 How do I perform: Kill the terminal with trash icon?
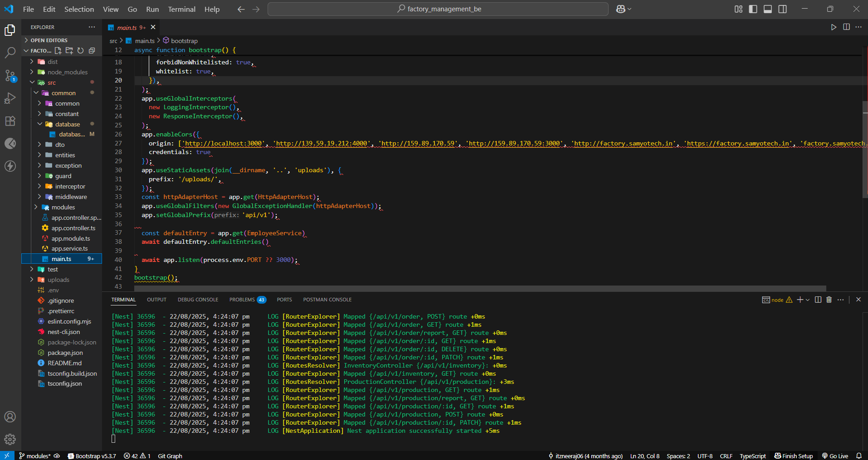pyautogui.click(x=829, y=300)
